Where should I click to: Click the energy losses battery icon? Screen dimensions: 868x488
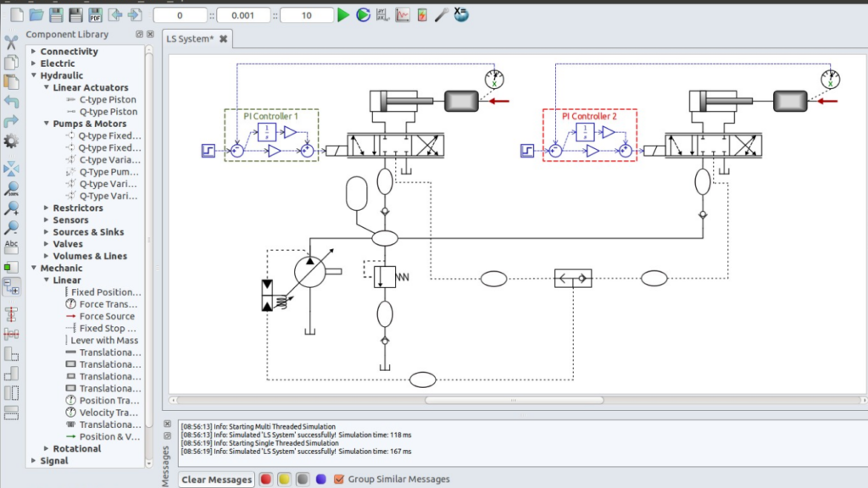pyautogui.click(x=422, y=15)
